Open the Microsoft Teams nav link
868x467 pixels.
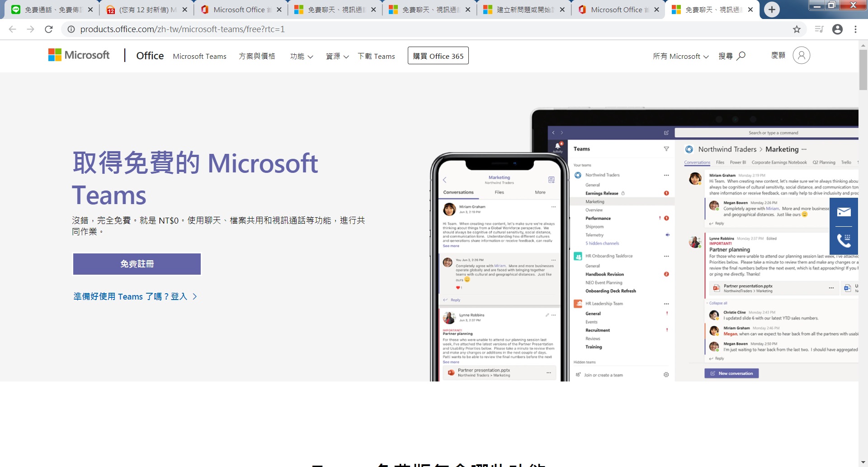pyautogui.click(x=199, y=56)
